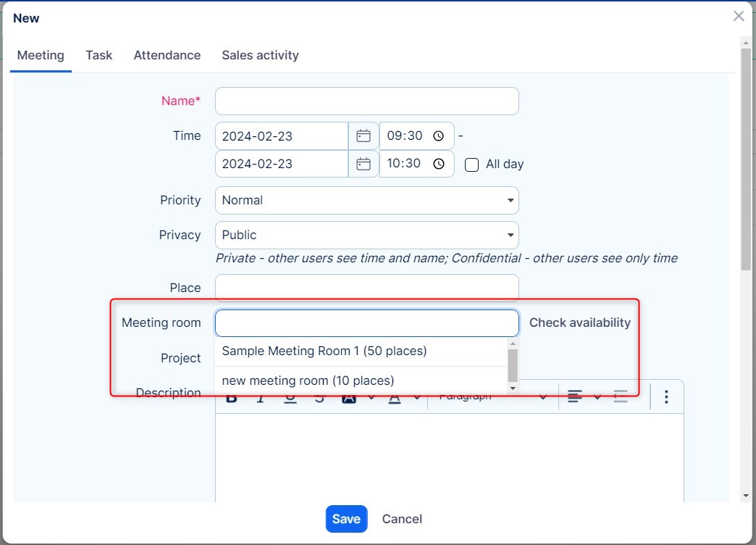Focus the Name input field
The height and width of the screenshot is (545, 756).
(366, 101)
